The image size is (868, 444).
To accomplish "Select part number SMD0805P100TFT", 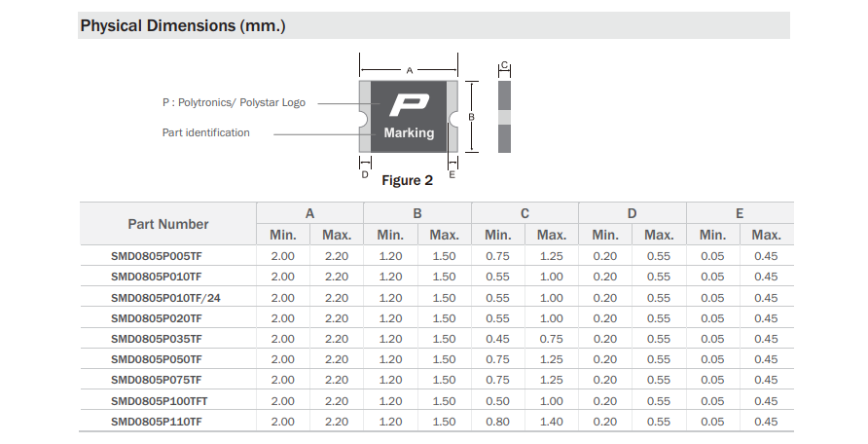I will tap(160, 401).
